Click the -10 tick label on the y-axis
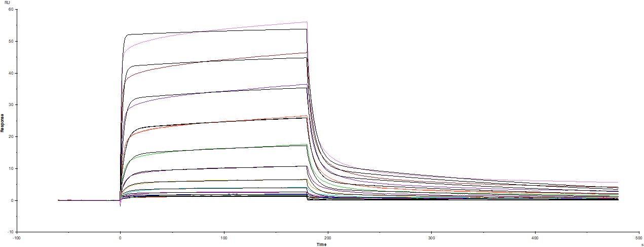 (10, 232)
